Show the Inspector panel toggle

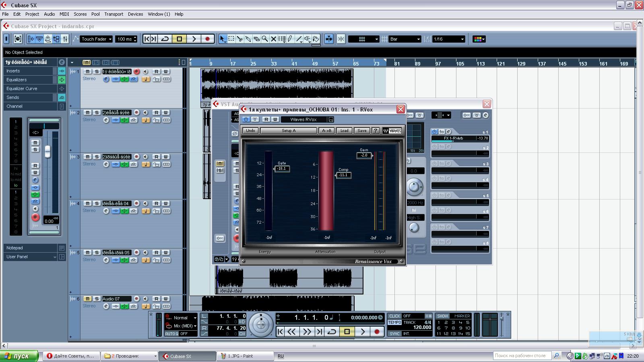click(x=31, y=39)
